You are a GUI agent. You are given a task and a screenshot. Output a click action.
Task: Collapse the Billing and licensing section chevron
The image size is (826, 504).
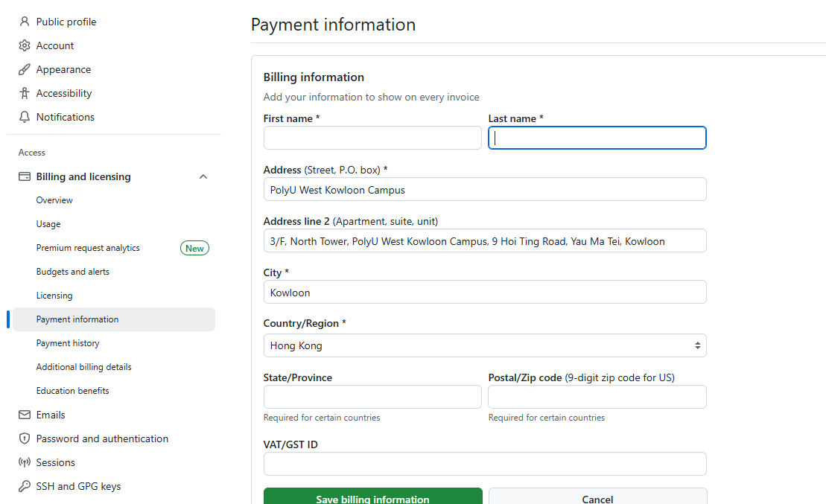pos(203,176)
